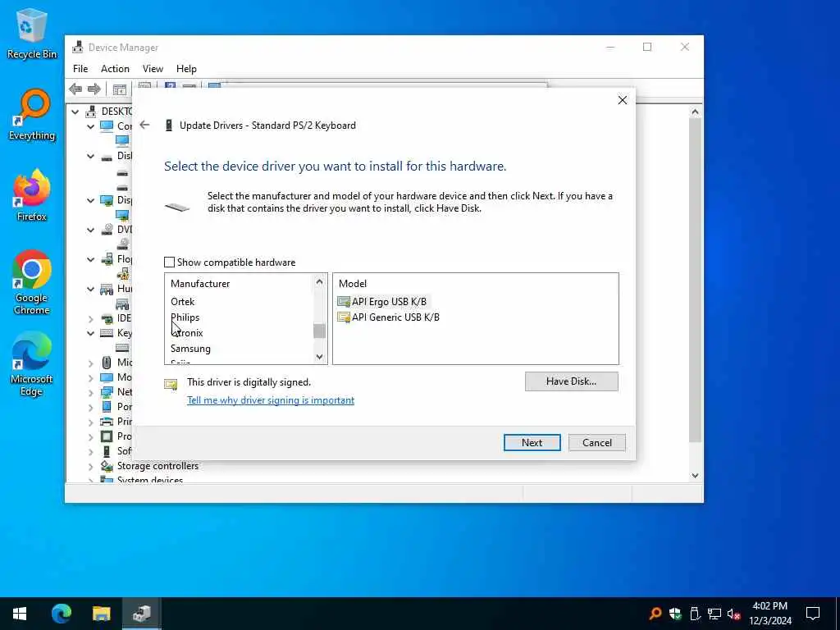Click the Next button
840x630 pixels.
tap(532, 442)
